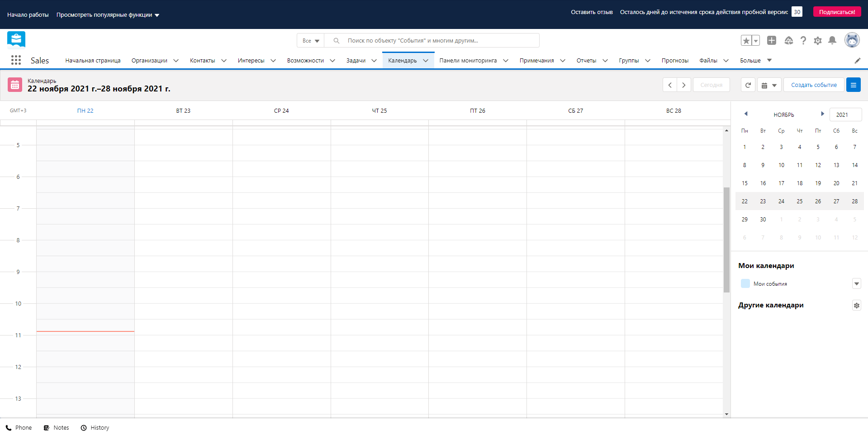Image resolution: width=868 pixels, height=436 pixels.
Task: Expand the Контакты tab chevron
Action: tap(224, 61)
